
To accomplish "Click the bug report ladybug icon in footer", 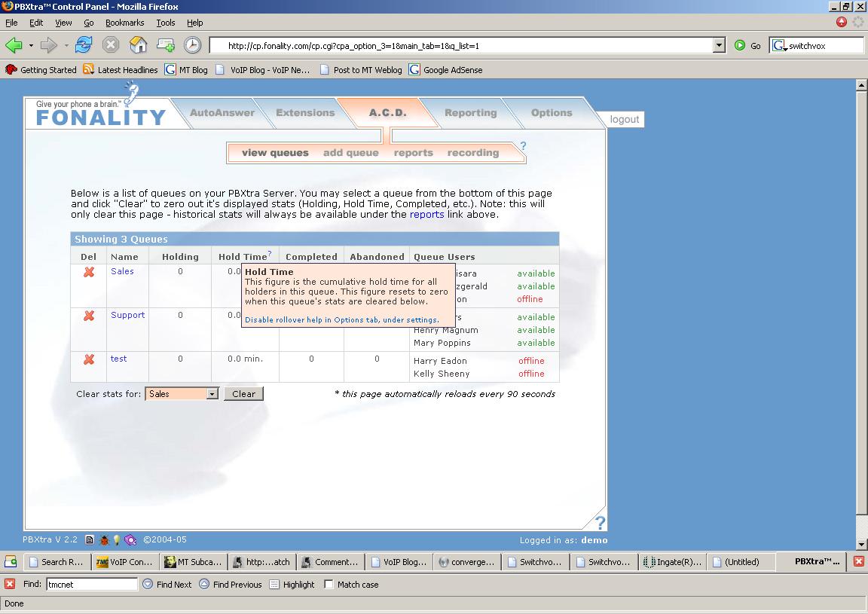I will [104, 540].
